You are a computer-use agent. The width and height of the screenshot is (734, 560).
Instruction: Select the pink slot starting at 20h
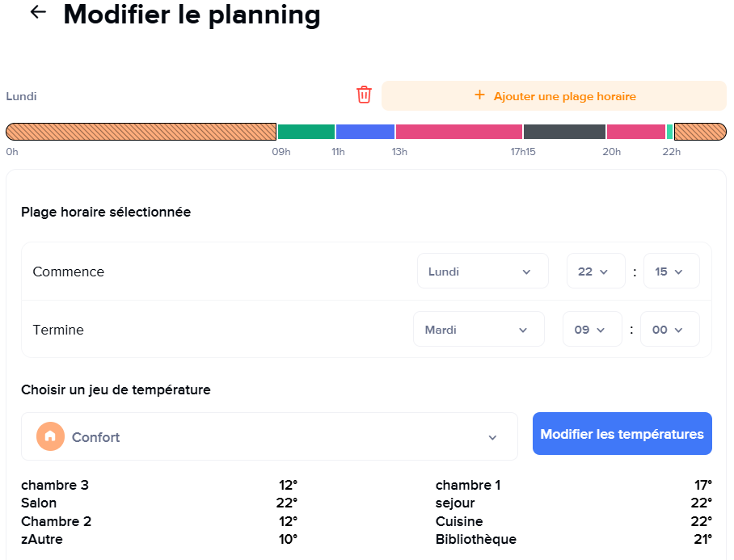tap(635, 132)
